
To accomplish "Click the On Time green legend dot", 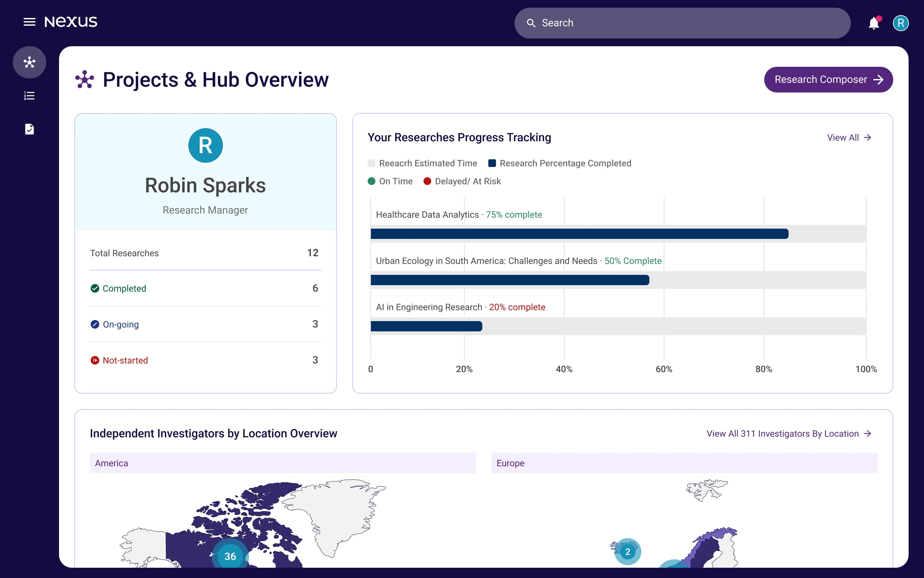I will tap(371, 181).
